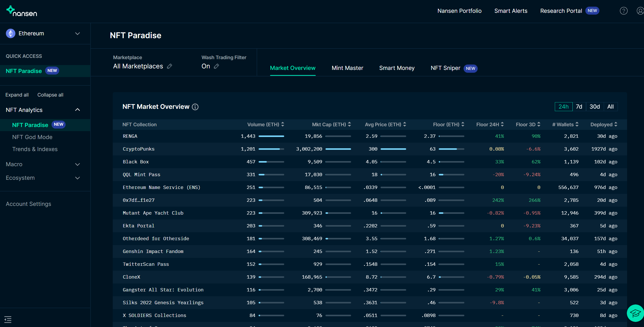Viewport: 644px width, 327px height.
Task: Open the graduation cap learning widget
Action: tap(635, 313)
